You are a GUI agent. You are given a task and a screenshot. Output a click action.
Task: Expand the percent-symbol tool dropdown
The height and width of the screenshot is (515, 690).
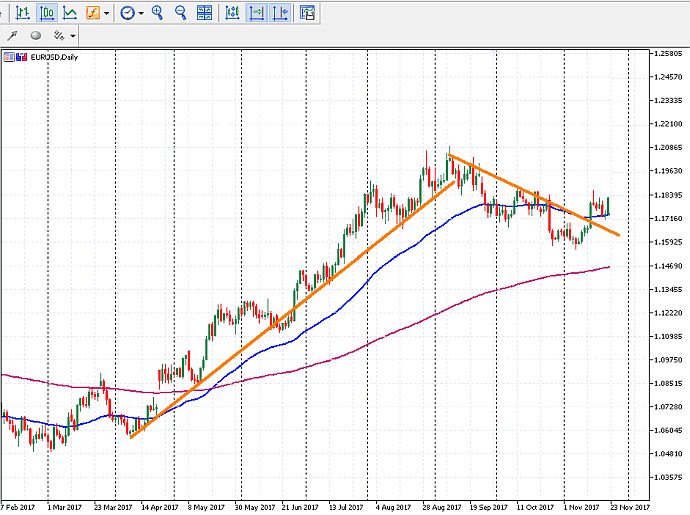(73, 36)
